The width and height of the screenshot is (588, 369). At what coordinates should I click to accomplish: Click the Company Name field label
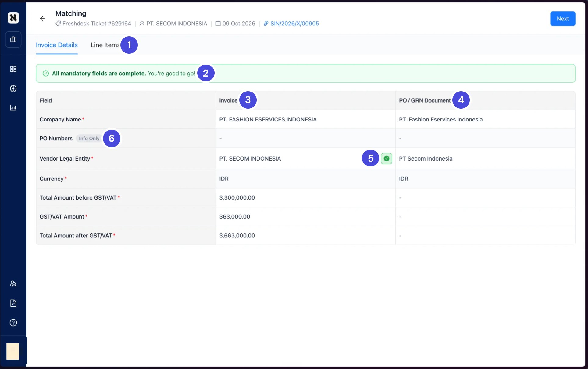[x=60, y=119]
